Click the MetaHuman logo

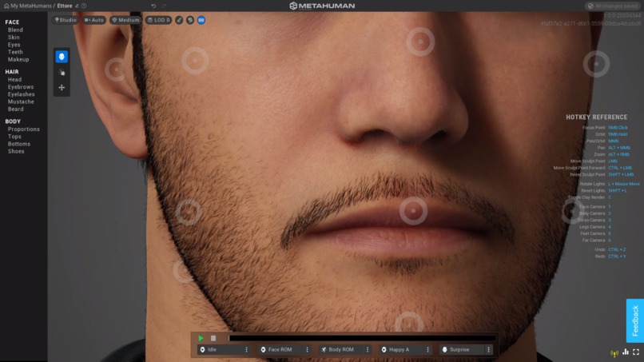pyautogui.click(x=322, y=6)
